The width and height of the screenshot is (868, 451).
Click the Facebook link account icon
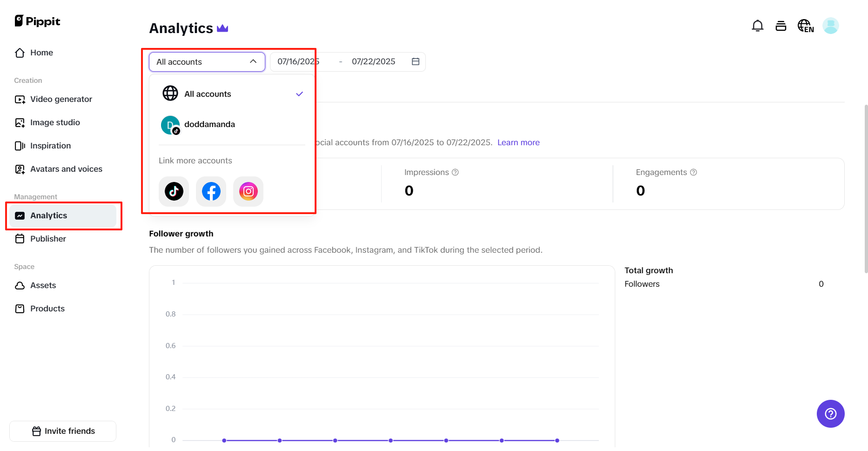click(211, 191)
